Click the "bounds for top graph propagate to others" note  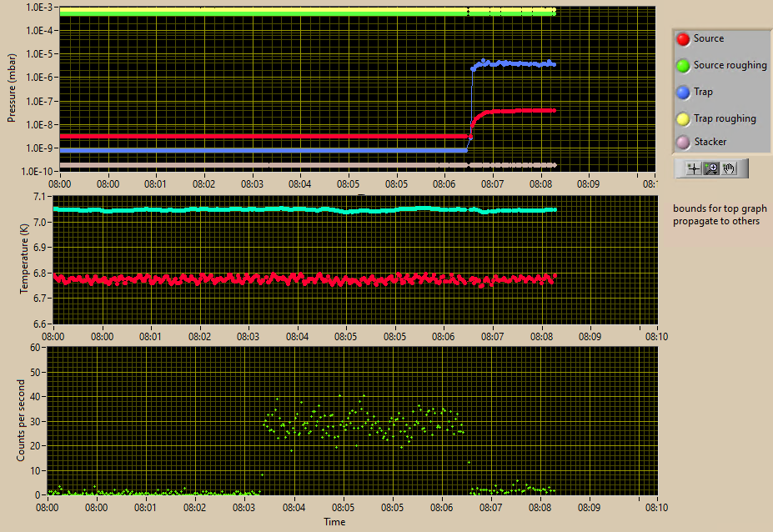[720, 215]
